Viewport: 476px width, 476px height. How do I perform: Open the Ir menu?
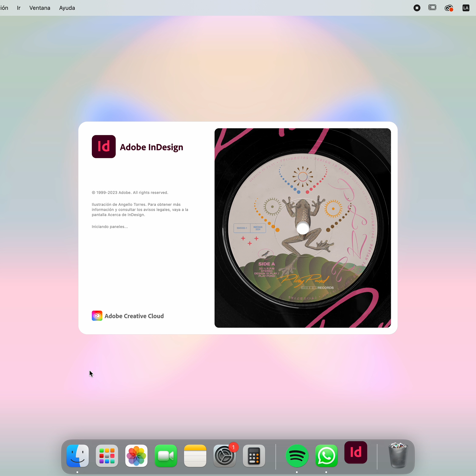19,8
